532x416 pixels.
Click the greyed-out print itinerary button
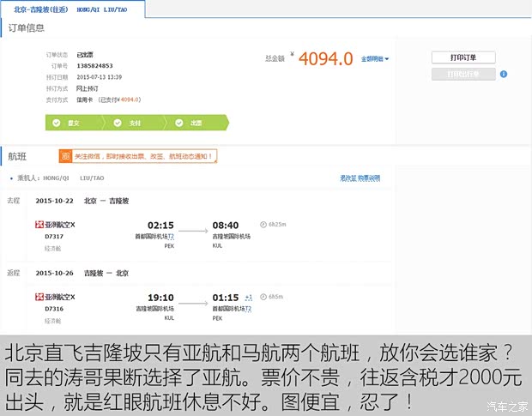(463, 74)
